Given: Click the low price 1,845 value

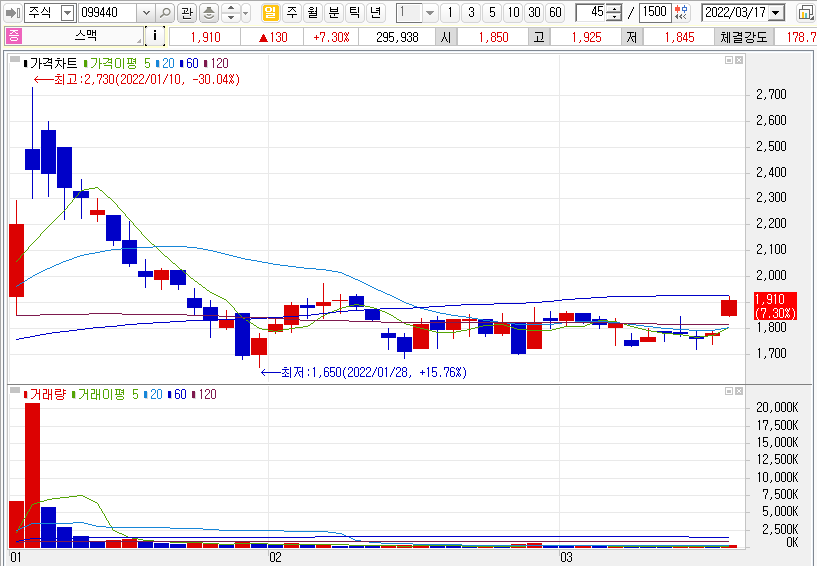Looking at the screenshot, I should point(679,37).
